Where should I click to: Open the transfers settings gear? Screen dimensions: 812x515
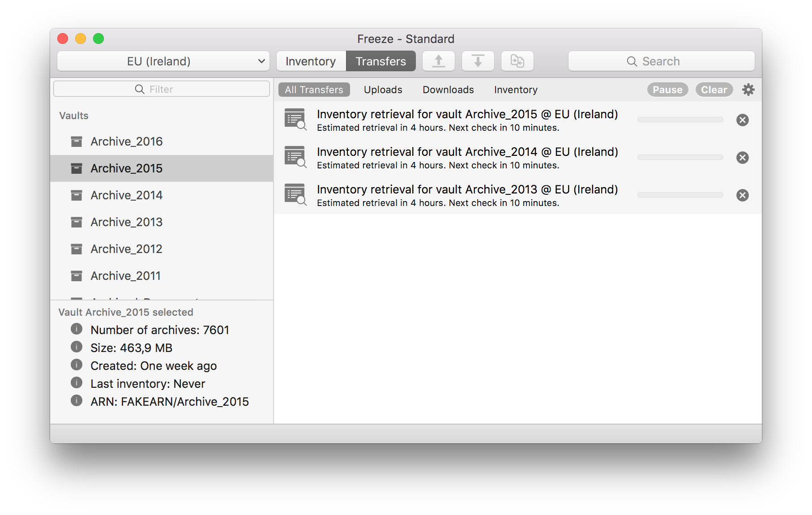[748, 90]
